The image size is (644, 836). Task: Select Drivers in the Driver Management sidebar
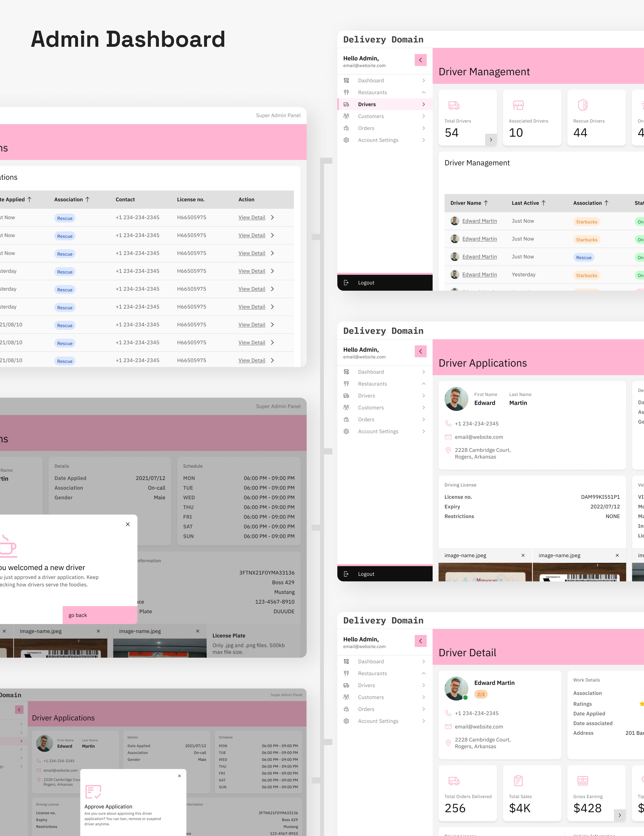pos(385,104)
